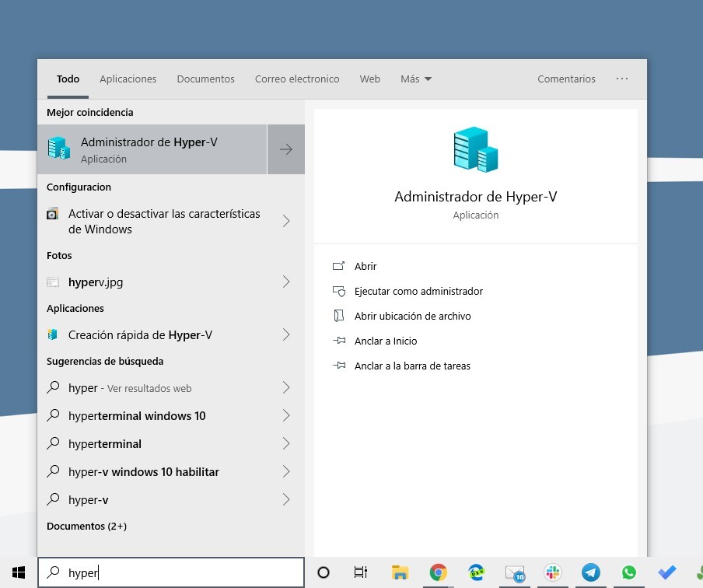Open Edge Dev from the taskbar

pos(476,572)
